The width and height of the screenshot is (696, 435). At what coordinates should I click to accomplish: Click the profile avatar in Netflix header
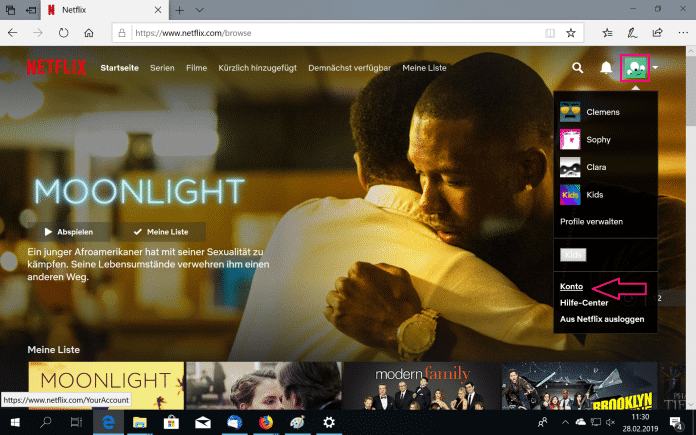coord(634,68)
